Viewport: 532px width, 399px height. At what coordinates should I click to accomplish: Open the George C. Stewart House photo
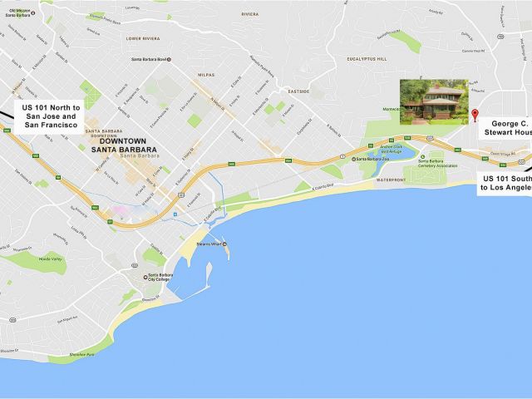[x=434, y=102]
